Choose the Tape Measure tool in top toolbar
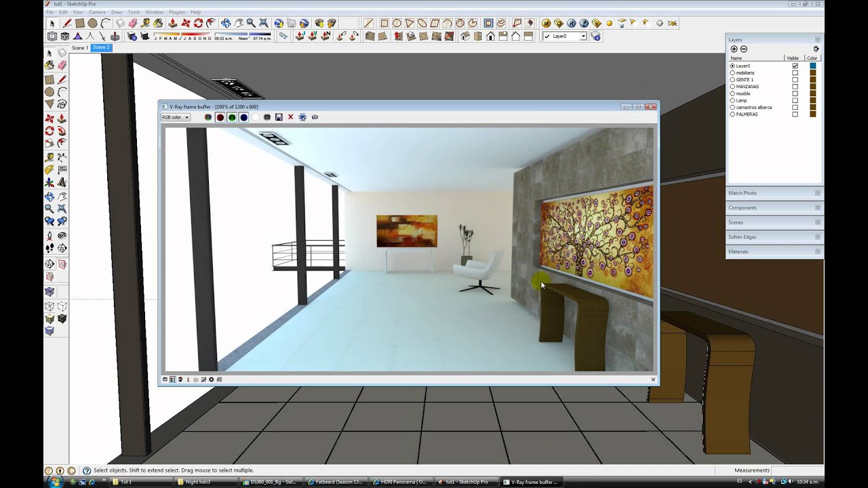Image resolution: width=868 pixels, height=488 pixels. (x=145, y=23)
